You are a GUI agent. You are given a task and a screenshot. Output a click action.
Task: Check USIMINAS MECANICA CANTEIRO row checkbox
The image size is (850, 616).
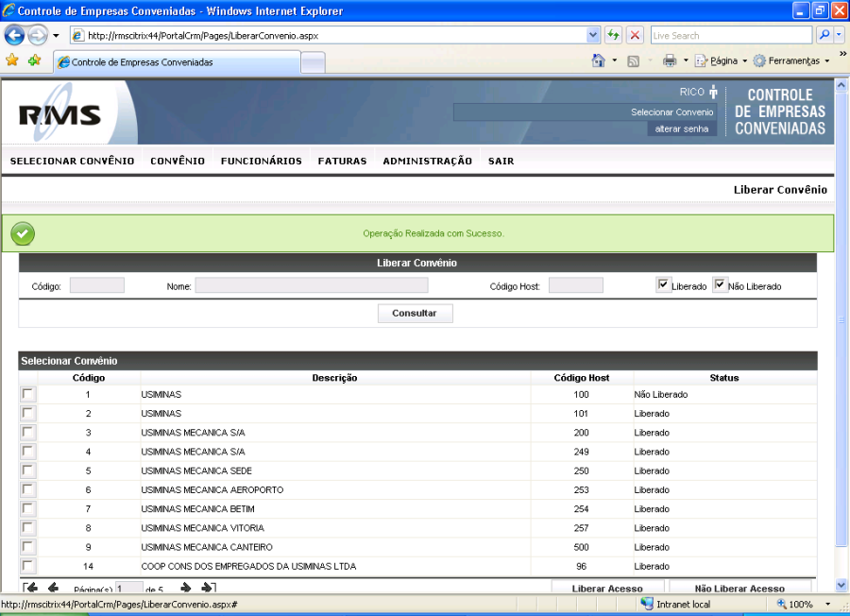tap(27, 546)
